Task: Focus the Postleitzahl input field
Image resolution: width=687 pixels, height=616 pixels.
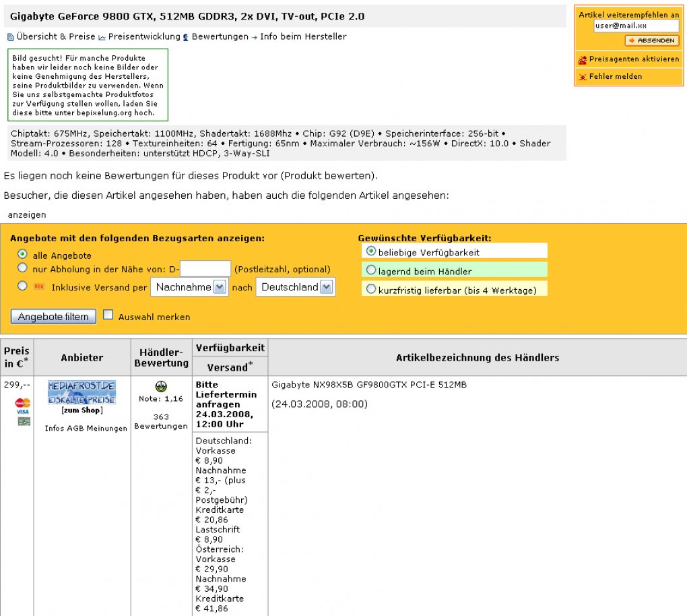Action: [205, 269]
